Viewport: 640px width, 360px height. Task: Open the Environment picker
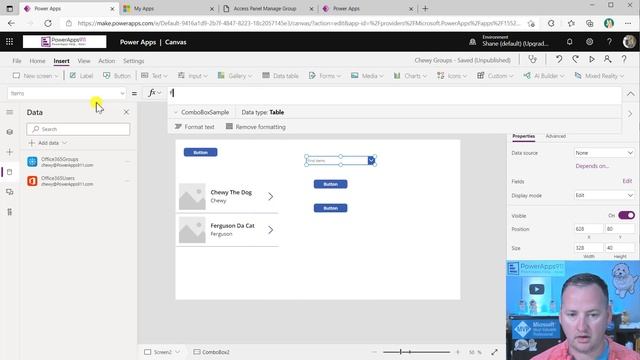tap(509, 41)
